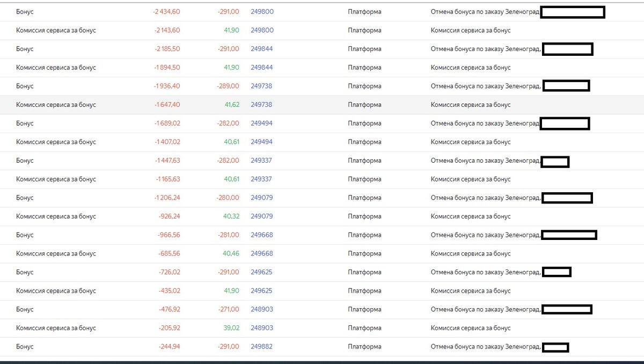This screenshot has width=644, height=364.
Task: Select the green amount 40,32
Action: (x=231, y=216)
